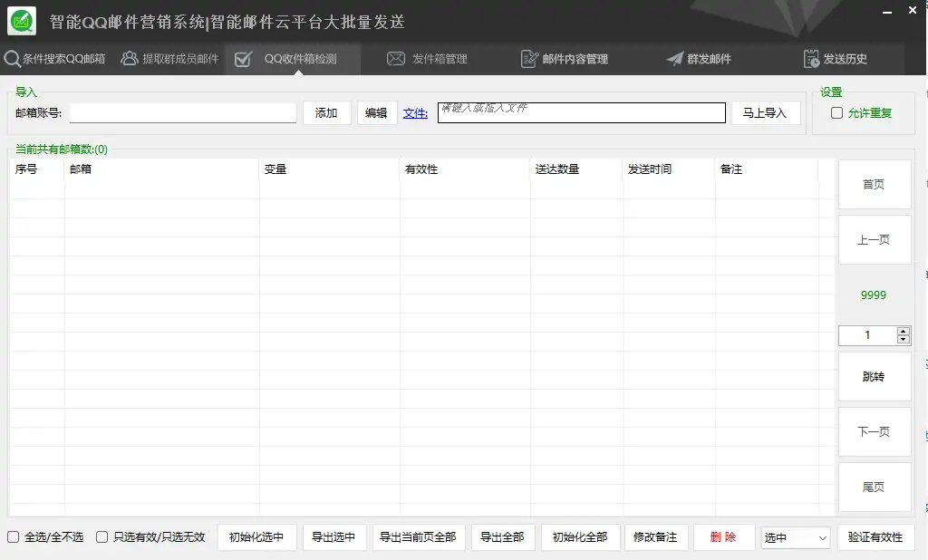Click the page number field showing 1
The image size is (928, 560).
(x=867, y=335)
